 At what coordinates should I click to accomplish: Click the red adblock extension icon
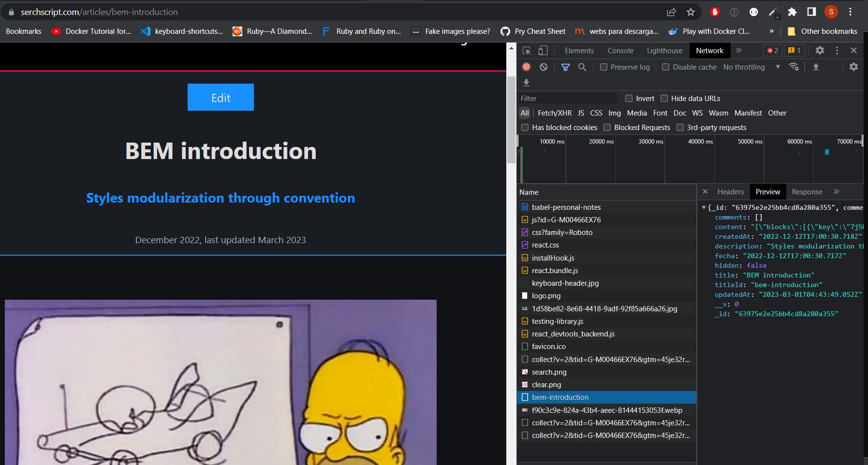point(715,12)
